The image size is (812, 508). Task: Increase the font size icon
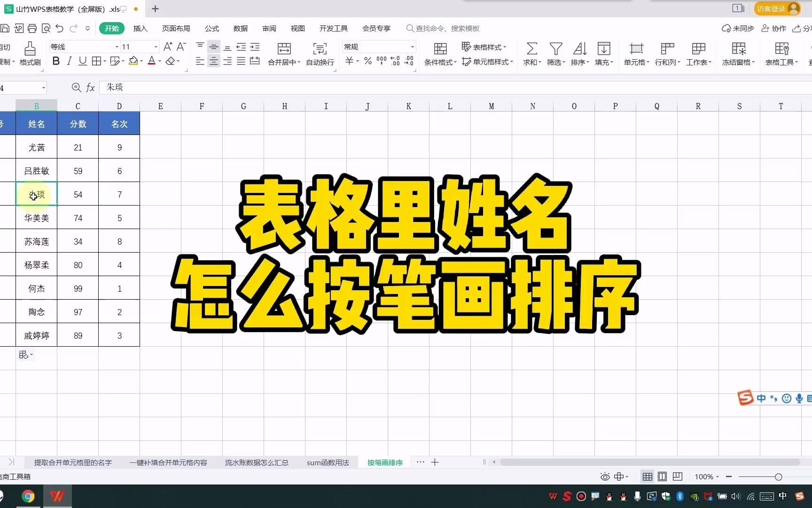[x=167, y=47]
